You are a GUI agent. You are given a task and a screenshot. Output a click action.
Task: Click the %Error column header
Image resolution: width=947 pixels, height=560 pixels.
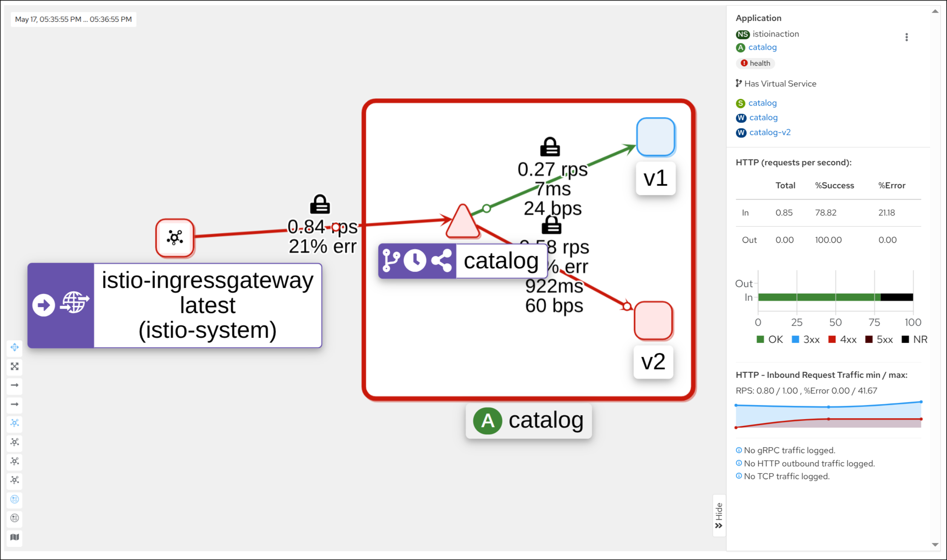pyautogui.click(x=892, y=186)
